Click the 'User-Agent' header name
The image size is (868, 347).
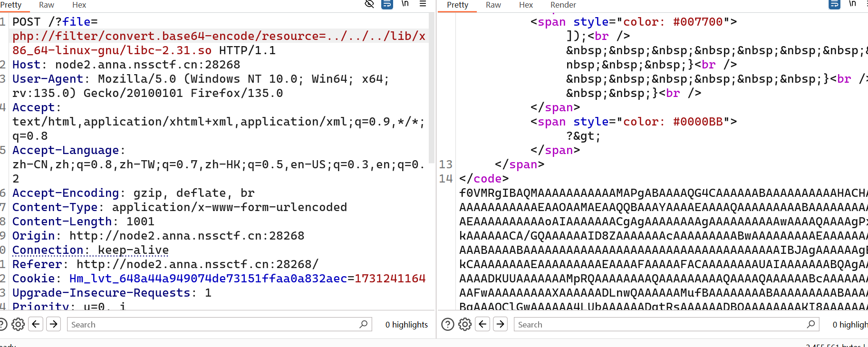tap(48, 79)
